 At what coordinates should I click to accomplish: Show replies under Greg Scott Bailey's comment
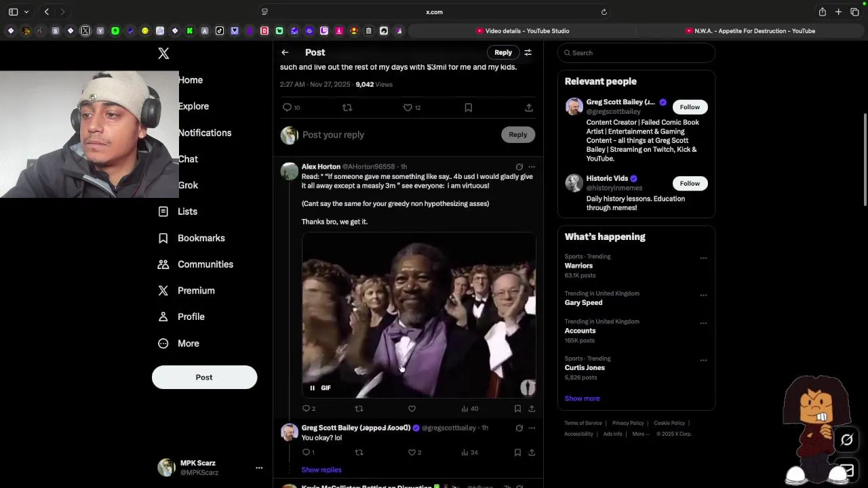tap(321, 470)
